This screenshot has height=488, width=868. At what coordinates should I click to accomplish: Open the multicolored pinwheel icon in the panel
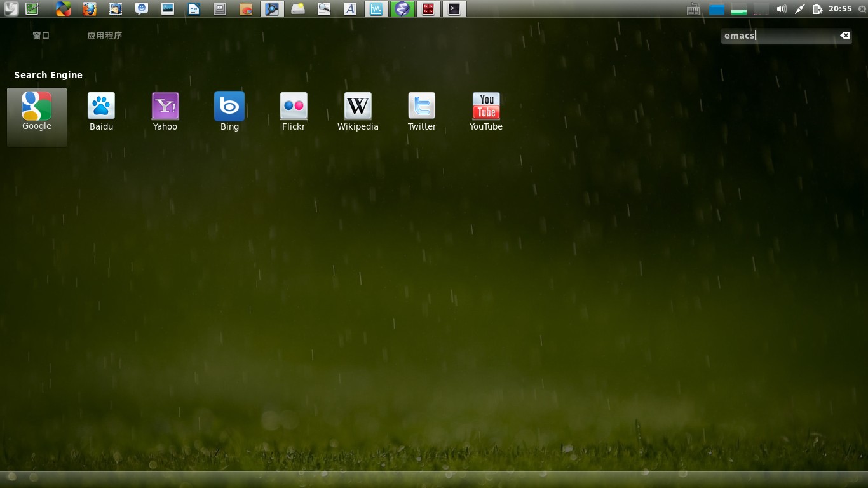click(x=63, y=9)
